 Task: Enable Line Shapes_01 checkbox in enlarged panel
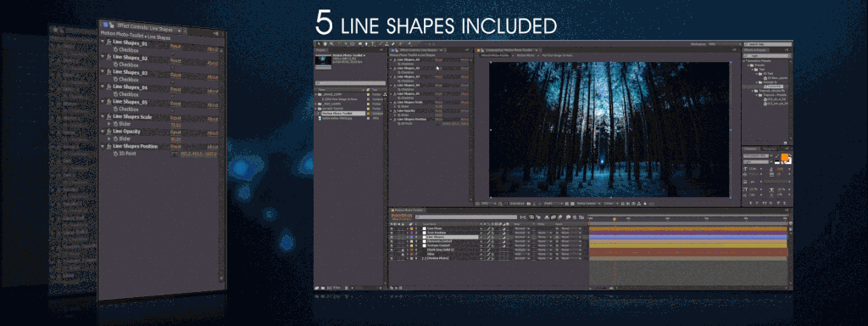coord(173,53)
